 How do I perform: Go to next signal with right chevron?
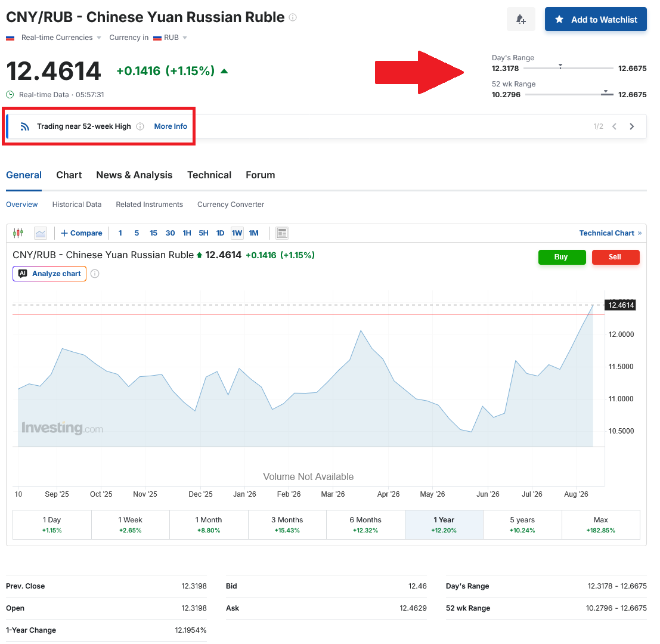click(x=632, y=126)
